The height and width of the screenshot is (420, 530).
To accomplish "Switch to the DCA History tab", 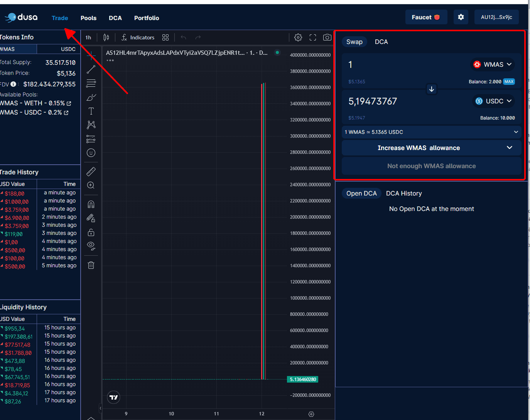I will [x=404, y=193].
